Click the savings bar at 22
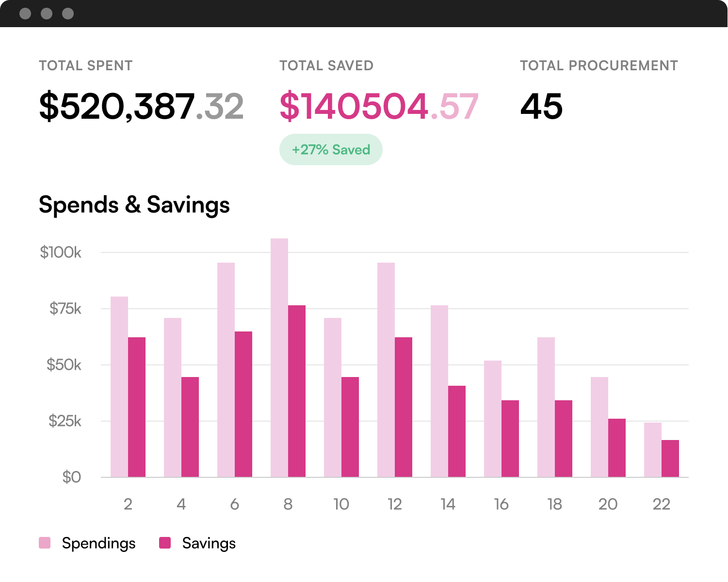Screen dimensions: 728x582 (670, 458)
